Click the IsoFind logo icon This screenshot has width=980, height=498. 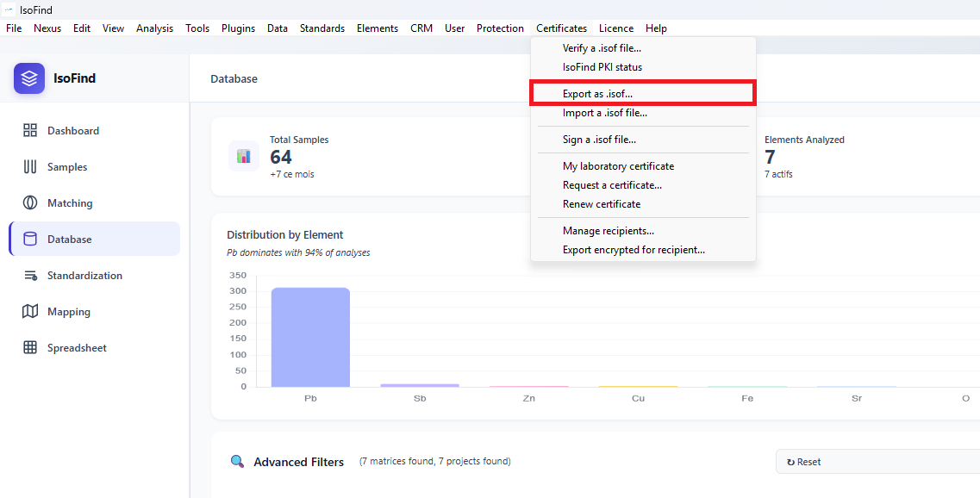click(x=28, y=78)
